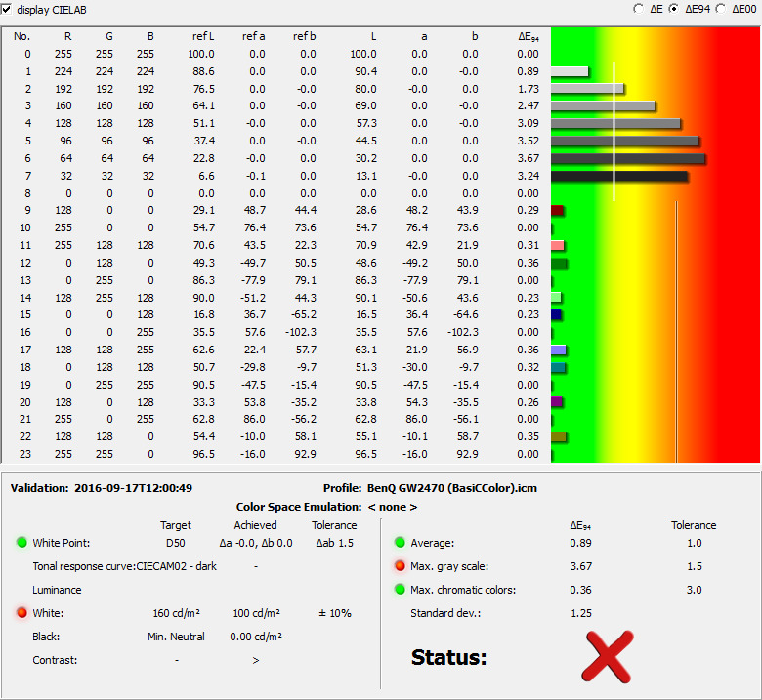Click the green indicator beside Max. chromatic colors

click(400, 590)
